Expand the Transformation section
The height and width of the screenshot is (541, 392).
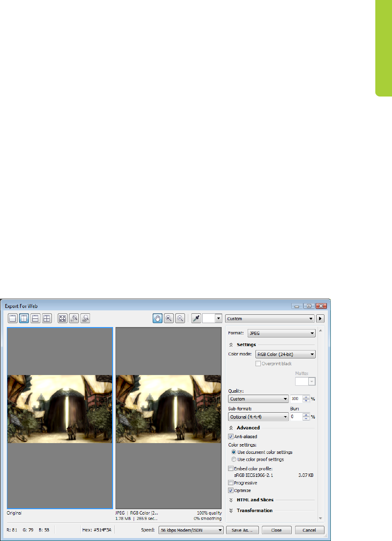(x=231, y=511)
